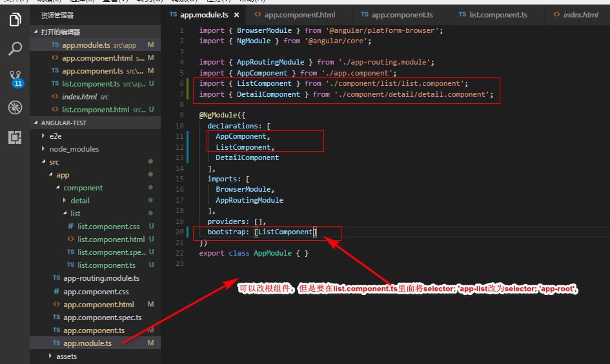This screenshot has height=364, width=610.
Task: Place cursor on ListComponent in bootstrap array
Action: pyautogui.click(x=285, y=232)
